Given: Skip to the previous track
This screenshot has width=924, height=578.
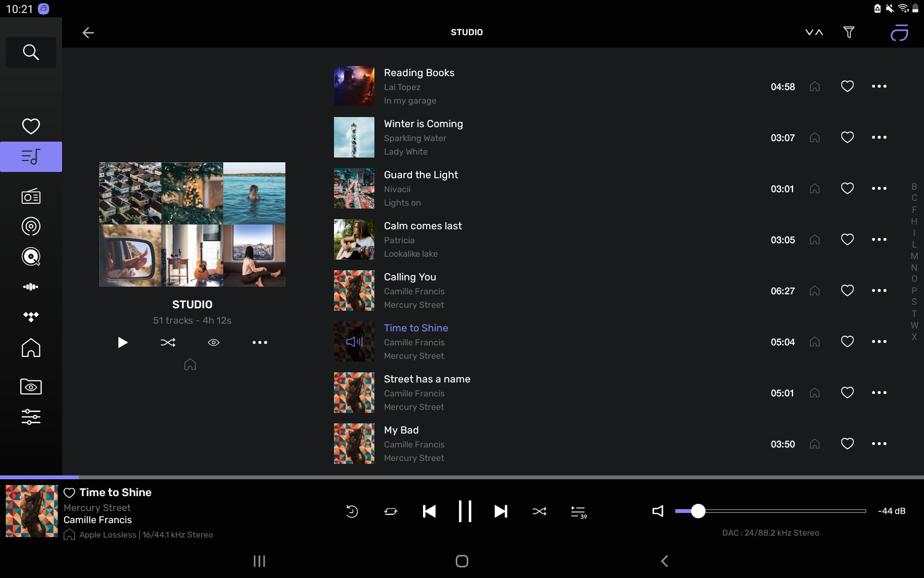Looking at the screenshot, I should tap(429, 511).
